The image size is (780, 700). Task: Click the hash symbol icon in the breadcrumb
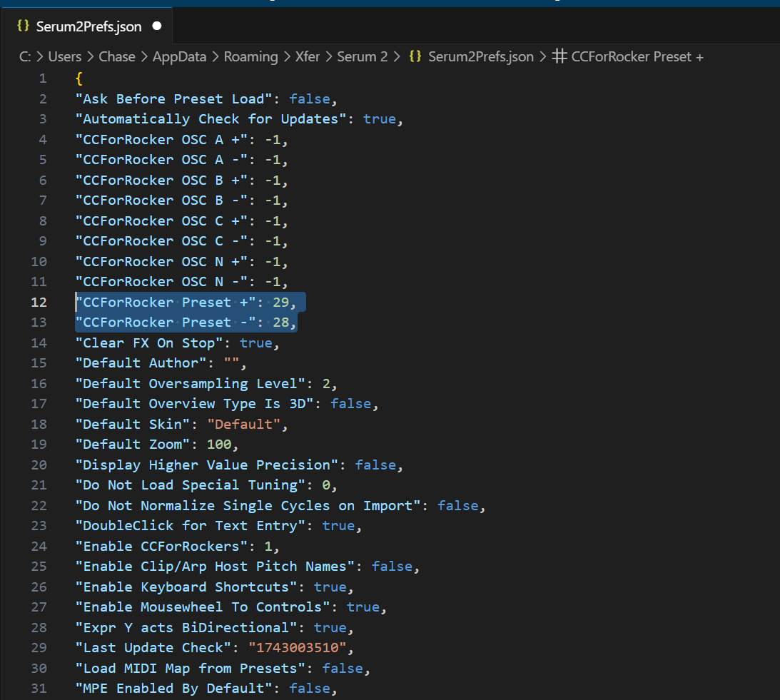pos(559,56)
